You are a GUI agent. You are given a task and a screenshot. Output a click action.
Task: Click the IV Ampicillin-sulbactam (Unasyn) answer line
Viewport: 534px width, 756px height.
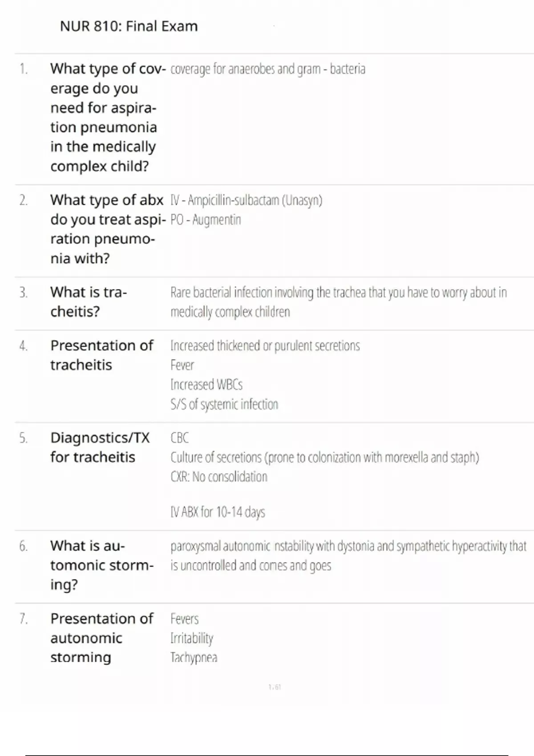tap(246, 200)
